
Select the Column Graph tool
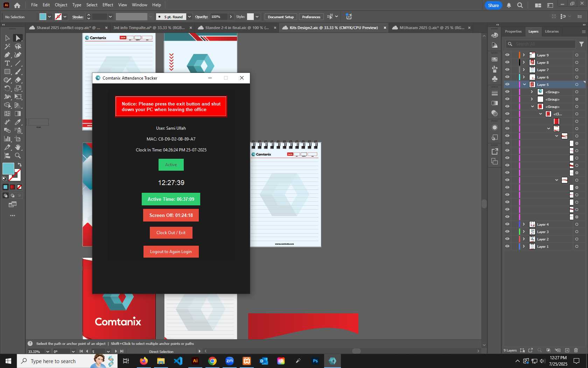[x=7, y=139]
